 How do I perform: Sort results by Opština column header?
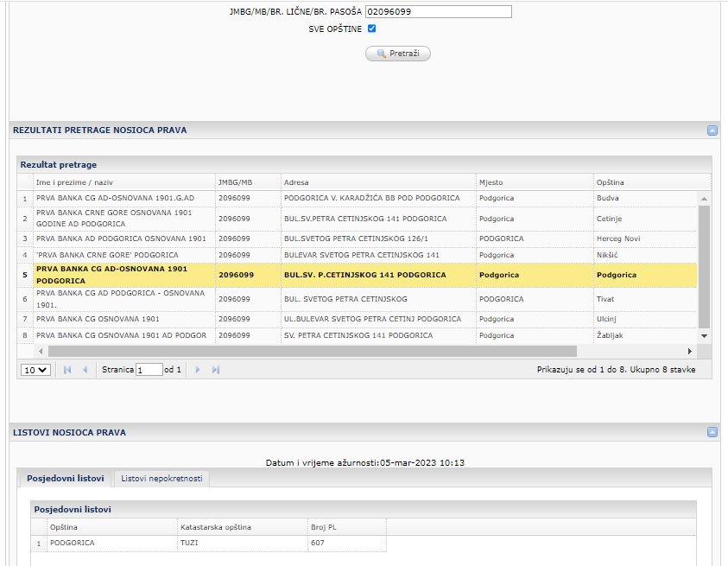pos(652,182)
